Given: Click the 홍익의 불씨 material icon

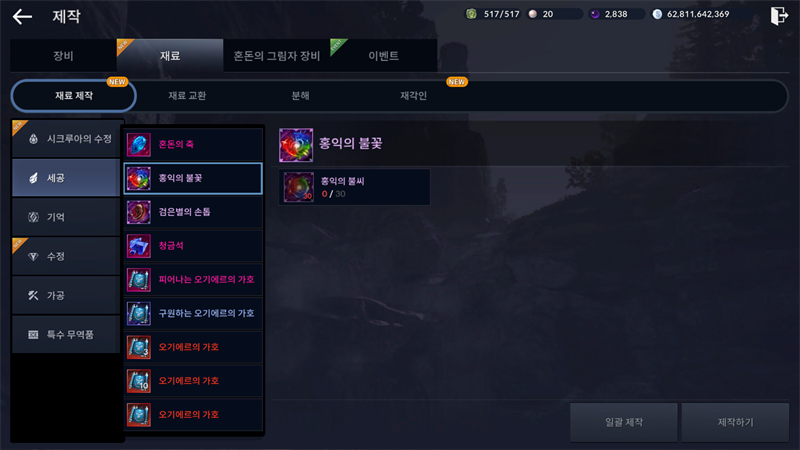Looking at the screenshot, I should [x=298, y=187].
